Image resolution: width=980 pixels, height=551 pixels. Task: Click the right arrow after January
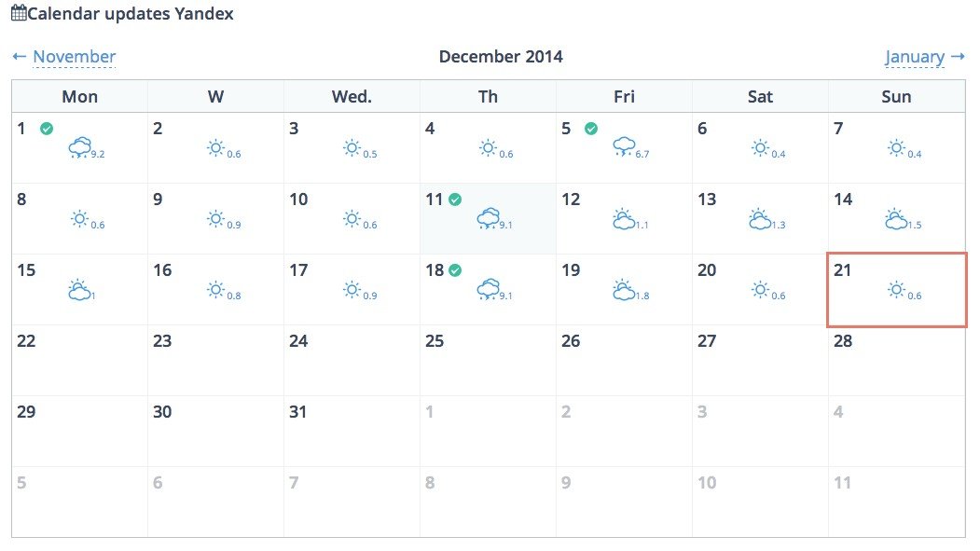[958, 57]
